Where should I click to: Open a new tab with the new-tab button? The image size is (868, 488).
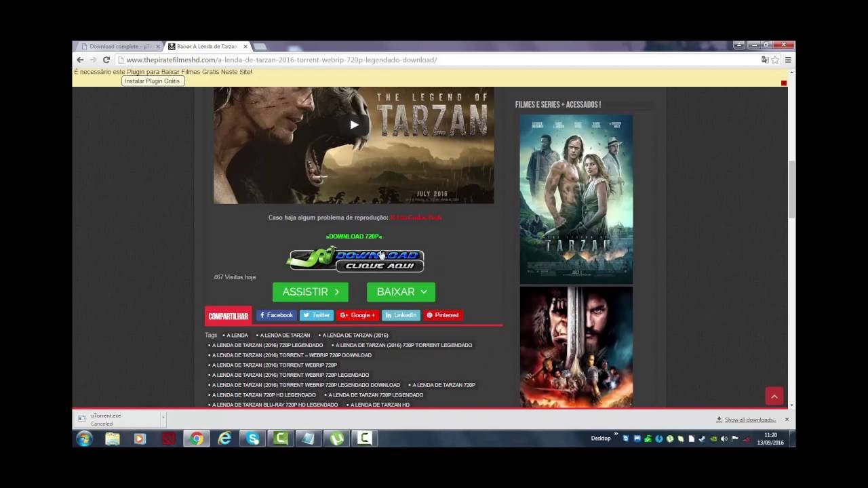pyautogui.click(x=260, y=47)
